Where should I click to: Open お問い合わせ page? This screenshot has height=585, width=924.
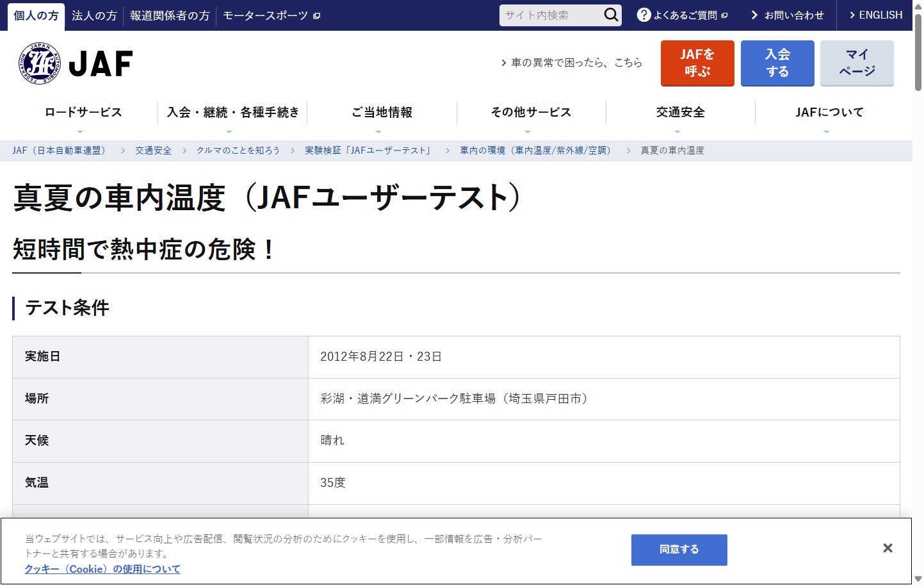(x=788, y=15)
